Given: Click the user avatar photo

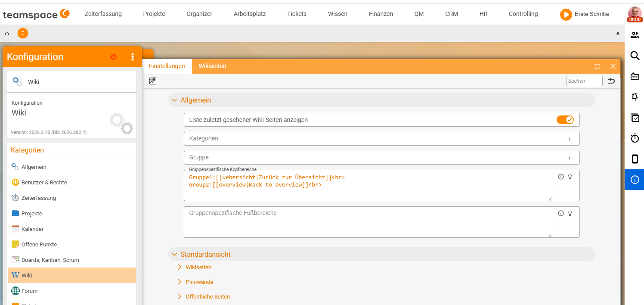Looking at the screenshot, I should (x=634, y=12).
